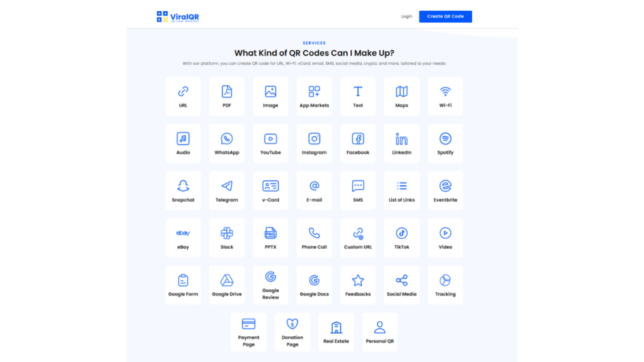Viewport: 644px width, 362px height.
Task: Choose the Eventbrite QR code card
Action: tap(445, 191)
